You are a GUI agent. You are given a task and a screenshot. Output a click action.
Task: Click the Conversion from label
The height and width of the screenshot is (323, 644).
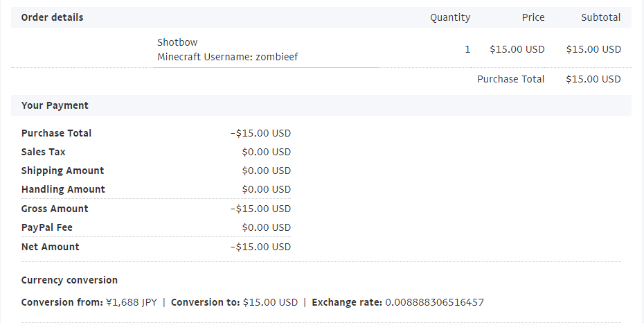click(x=62, y=302)
